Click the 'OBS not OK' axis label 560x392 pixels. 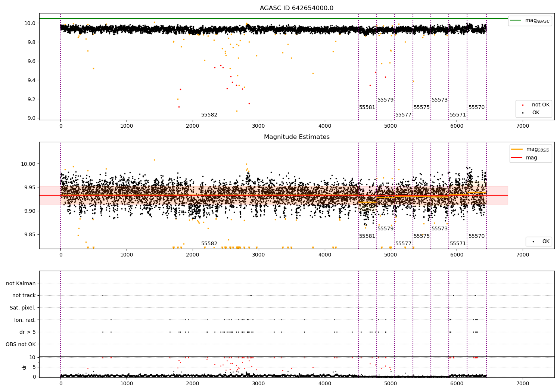pyautogui.click(x=21, y=344)
